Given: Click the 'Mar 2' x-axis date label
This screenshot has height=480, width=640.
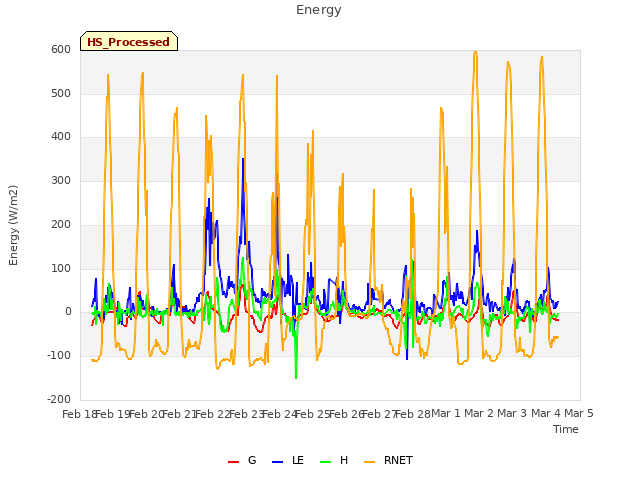Looking at the screenshot, I should click(x=479, y=413).
